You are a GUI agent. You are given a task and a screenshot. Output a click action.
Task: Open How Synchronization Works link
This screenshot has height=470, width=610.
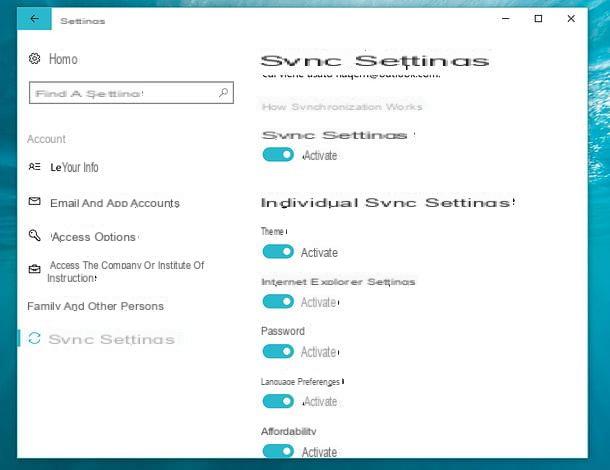[342, 107]
